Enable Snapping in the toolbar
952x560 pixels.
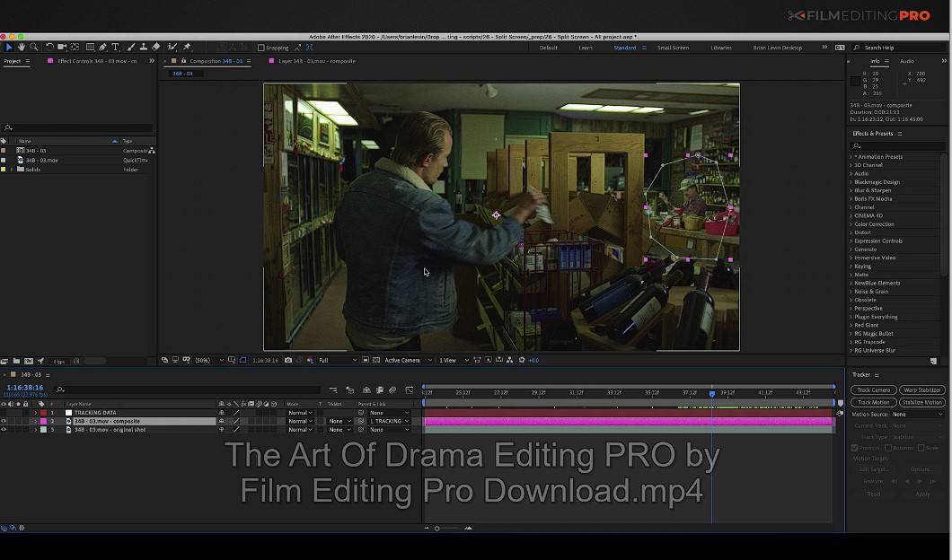click(x=262, y=48)
